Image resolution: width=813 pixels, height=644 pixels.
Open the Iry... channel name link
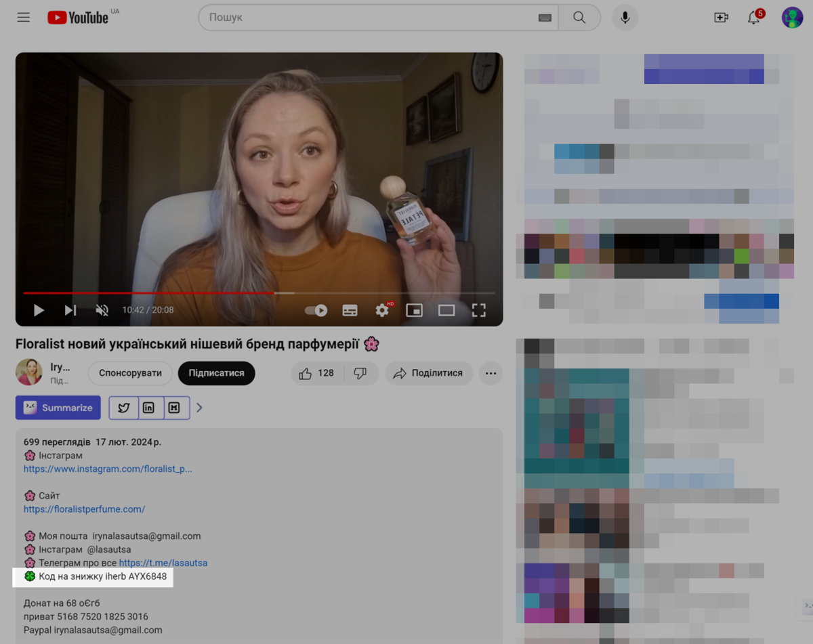point(60,367)
